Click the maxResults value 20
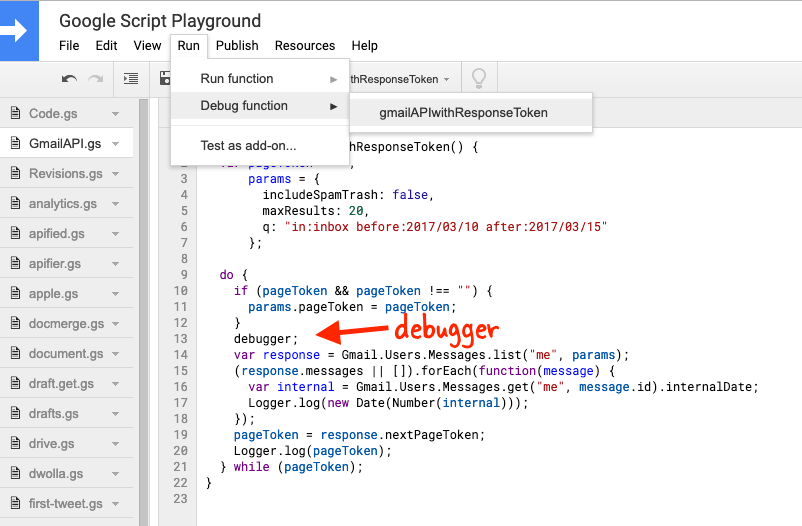 click(356, 211)
